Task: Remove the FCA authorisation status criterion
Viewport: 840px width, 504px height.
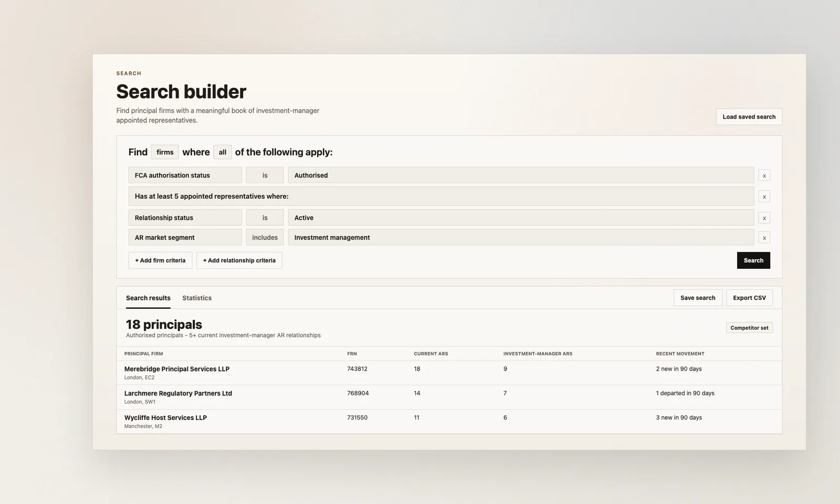Action: pyautogui.click(x=764, y=175)
